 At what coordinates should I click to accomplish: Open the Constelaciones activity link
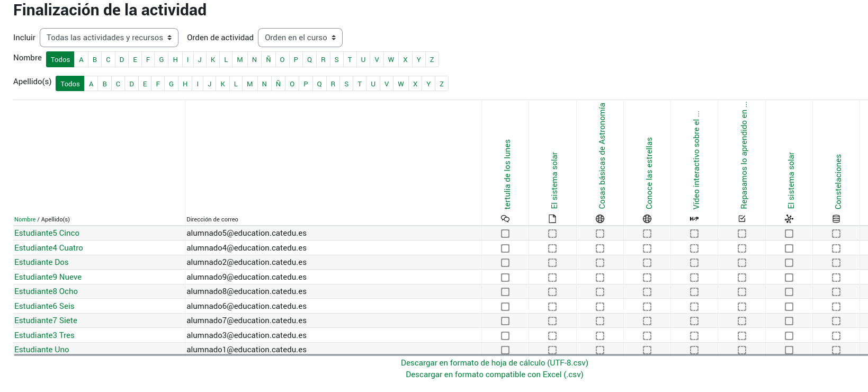point(838,182)
